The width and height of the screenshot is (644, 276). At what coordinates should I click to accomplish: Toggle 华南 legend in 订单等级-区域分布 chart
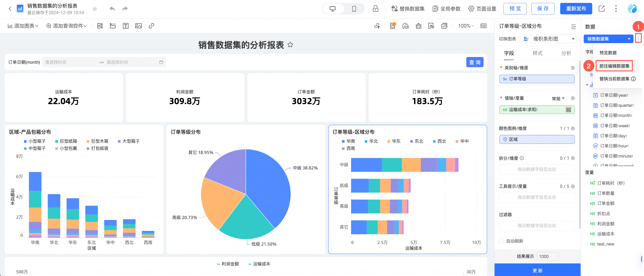[x=348, y=141]
